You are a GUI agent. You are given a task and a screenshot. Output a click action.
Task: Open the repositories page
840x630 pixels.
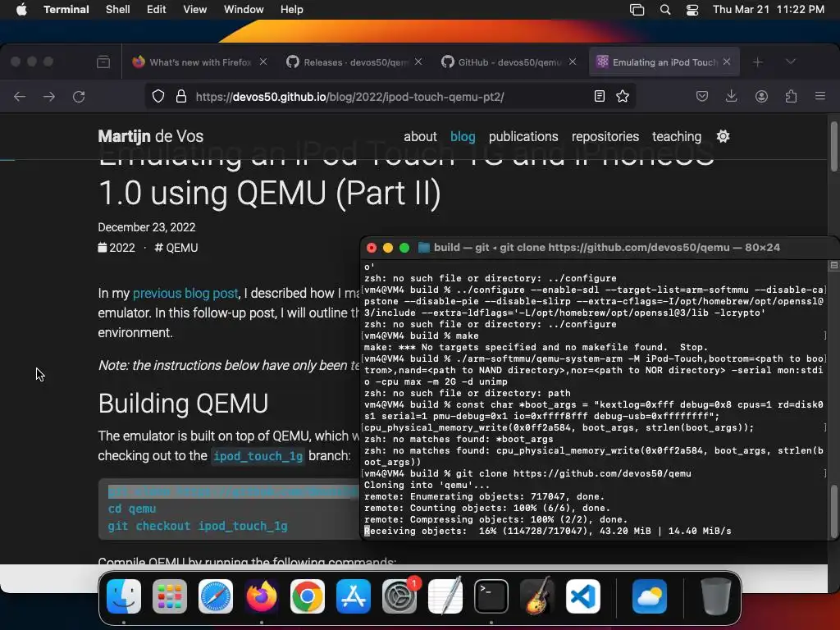coord(605,137)
